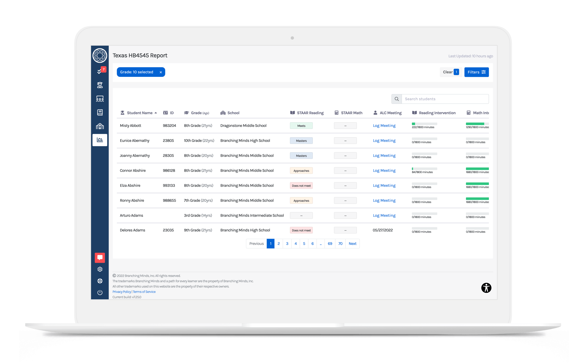Image resolution: width=588 pixels, height=364 pixels.
Task: Go to page 5
Action: [x=304, y=244]
